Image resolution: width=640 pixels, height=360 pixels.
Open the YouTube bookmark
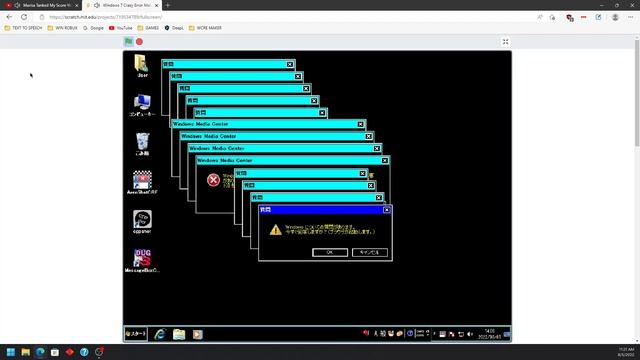[120, 28]
